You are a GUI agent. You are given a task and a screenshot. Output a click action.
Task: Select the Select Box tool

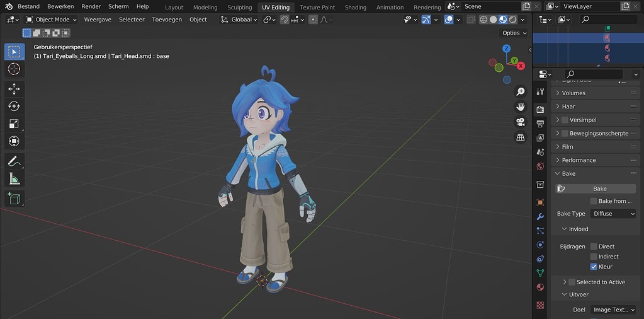click(x=14, y=52)
